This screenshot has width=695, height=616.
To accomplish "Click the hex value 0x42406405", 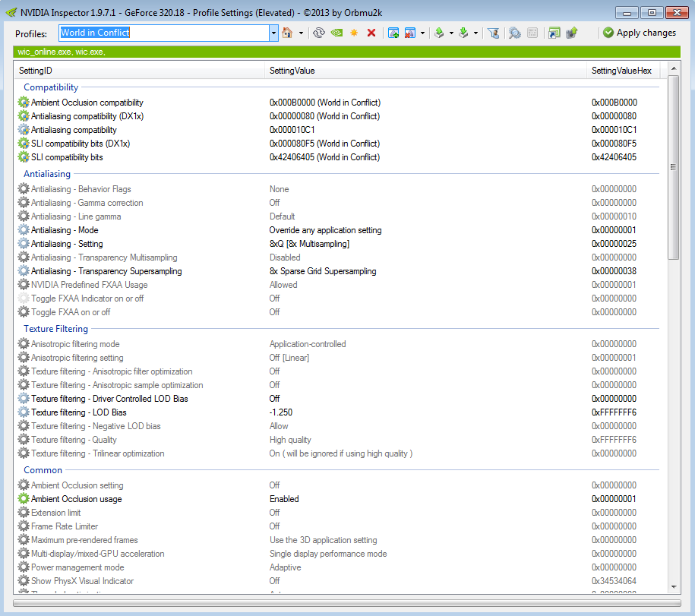I will 614,157.
